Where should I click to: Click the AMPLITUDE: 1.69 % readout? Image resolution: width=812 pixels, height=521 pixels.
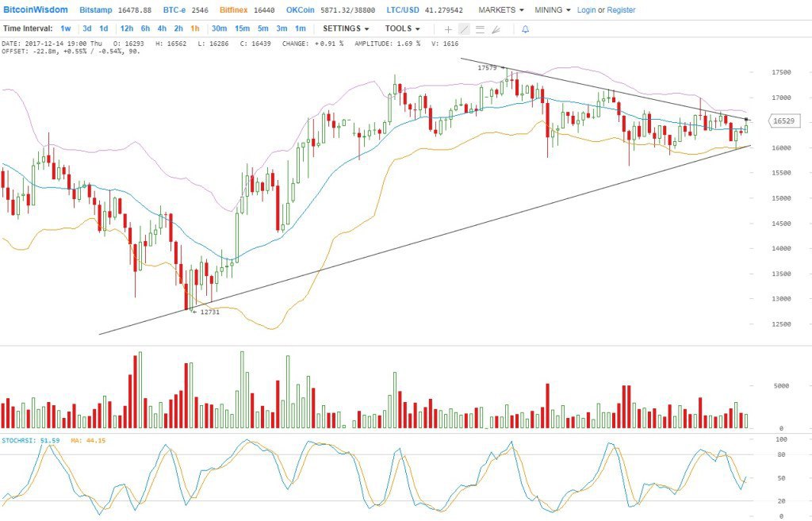pyautogui.click(x=387, y=44)
